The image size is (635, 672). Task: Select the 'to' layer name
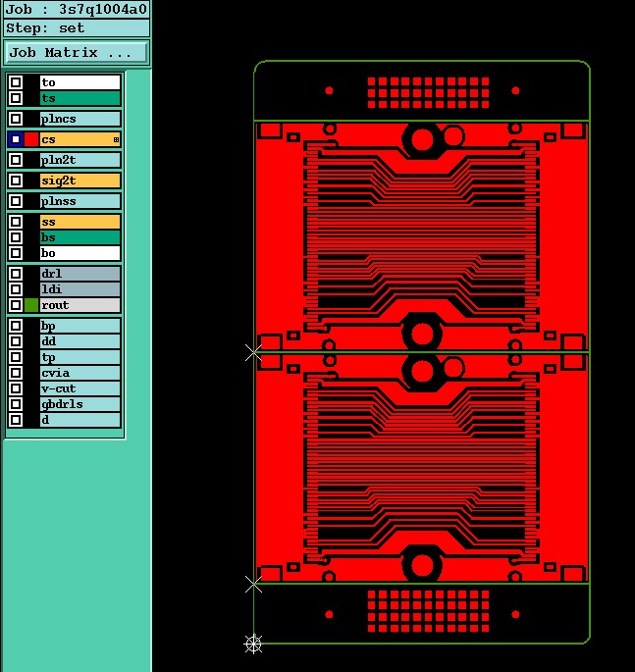click(80, 82)
